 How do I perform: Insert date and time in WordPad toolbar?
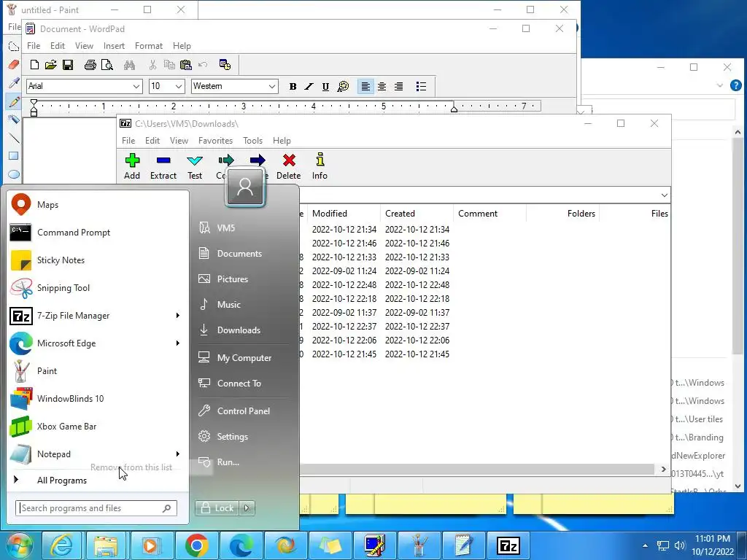pyautogui.click(x=225, y=65)
